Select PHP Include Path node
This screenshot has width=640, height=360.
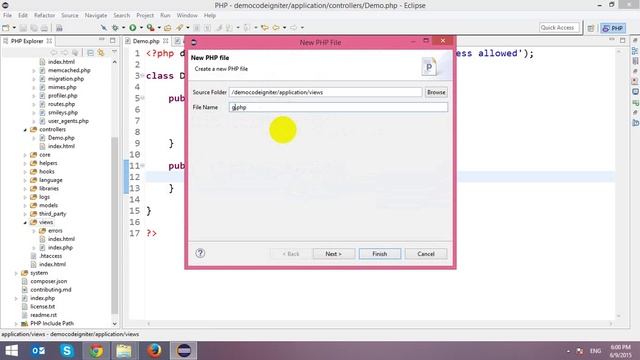[52, 323]
